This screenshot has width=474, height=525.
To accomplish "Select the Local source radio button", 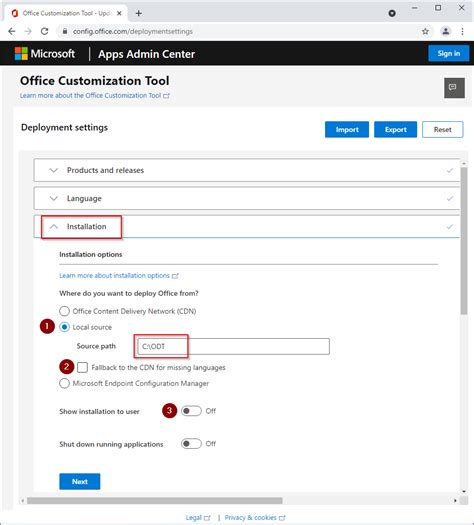I will pyautogui.click(x=64, y=327).
